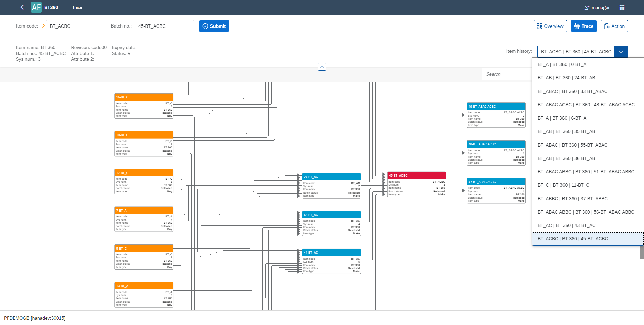The image size is (644, 325).
Task: Open the manager user profile icon
Action: pyautogui.click(x=587, y=7)
